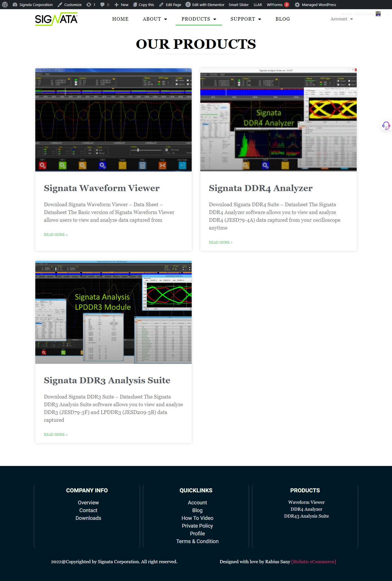Click the 2022 copyright notice text
392x581 pixels.
(x=114, y=561)
